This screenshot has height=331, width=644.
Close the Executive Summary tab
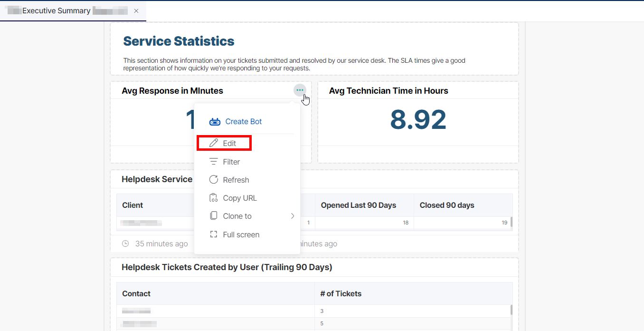coord(136,11)
